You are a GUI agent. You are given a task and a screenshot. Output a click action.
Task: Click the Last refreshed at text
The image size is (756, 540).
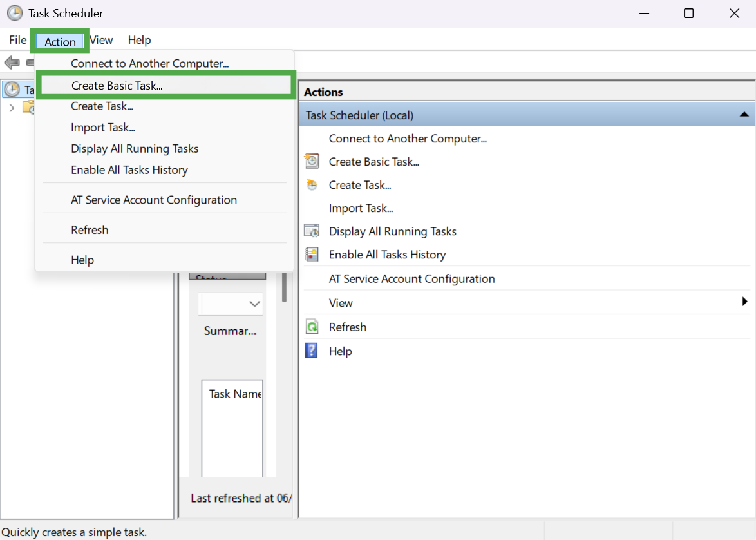(x=241, y=498)
